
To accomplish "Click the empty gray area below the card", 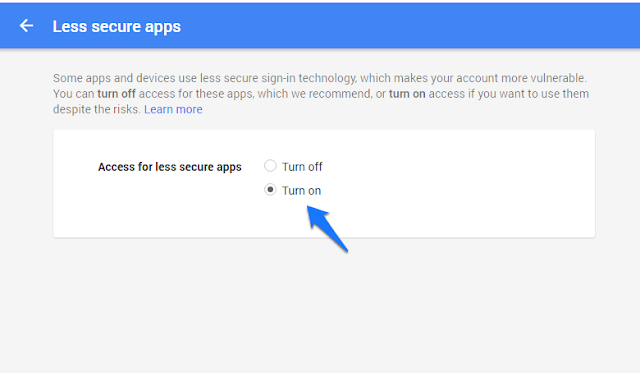I will point(320,306).
